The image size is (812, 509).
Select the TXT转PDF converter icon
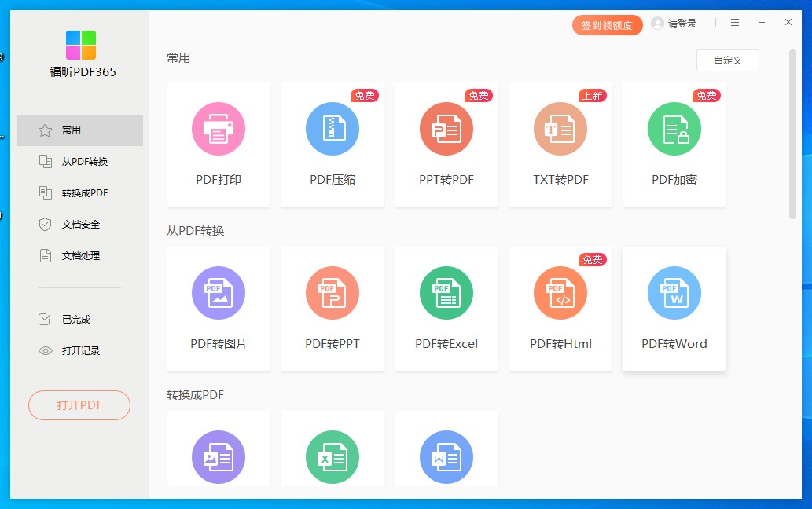coord(560,129)
